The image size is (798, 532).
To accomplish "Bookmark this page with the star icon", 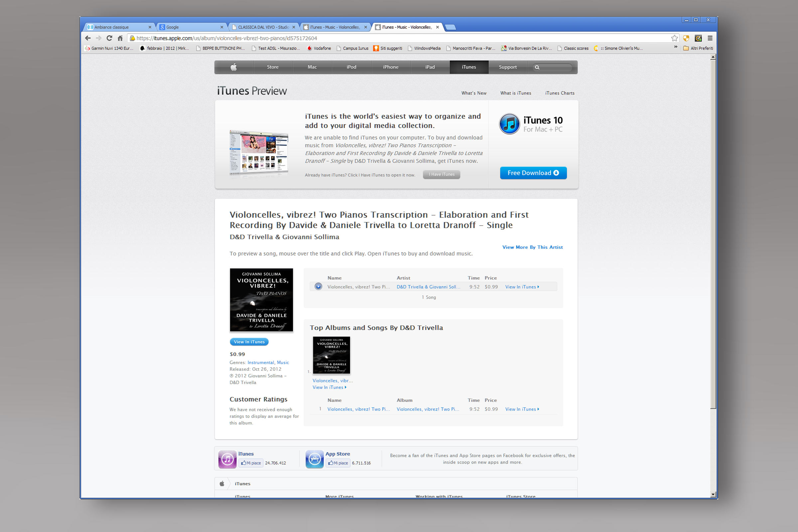I will pyautogui.click(x=675, y=38).
